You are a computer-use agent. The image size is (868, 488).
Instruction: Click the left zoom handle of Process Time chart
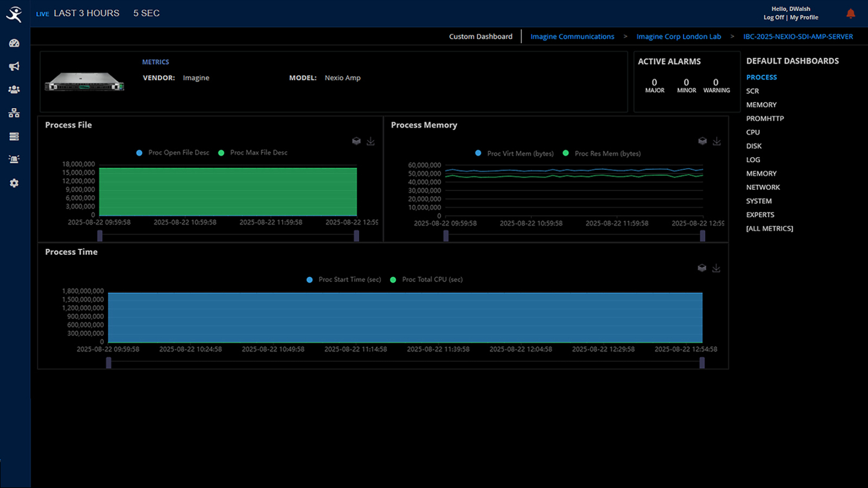108,363
